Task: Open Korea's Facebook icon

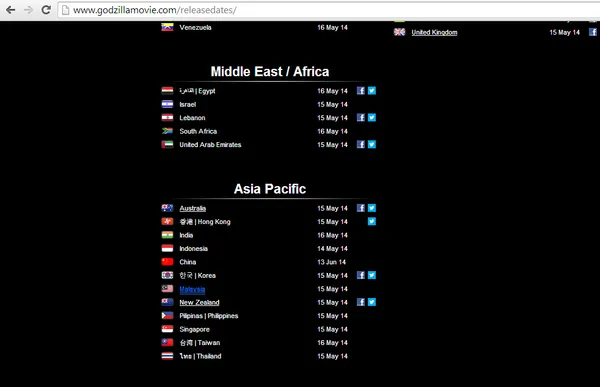Action: coord(360,275)
